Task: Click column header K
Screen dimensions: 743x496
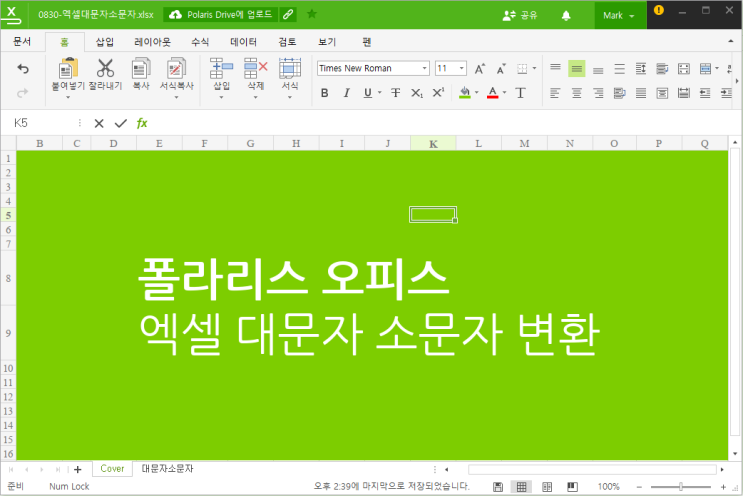Action: [x=433, y=144]
